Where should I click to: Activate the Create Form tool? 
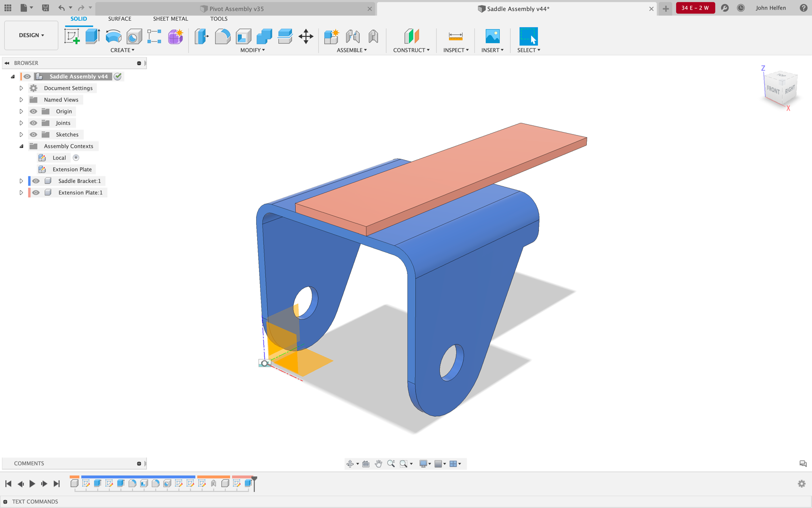coord(175,36)
